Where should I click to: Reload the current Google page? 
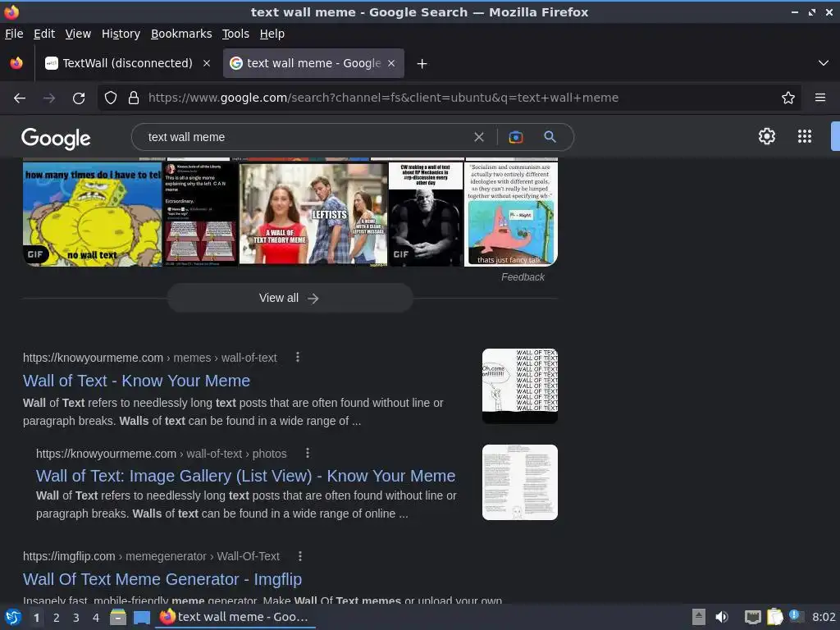[79, 98]
